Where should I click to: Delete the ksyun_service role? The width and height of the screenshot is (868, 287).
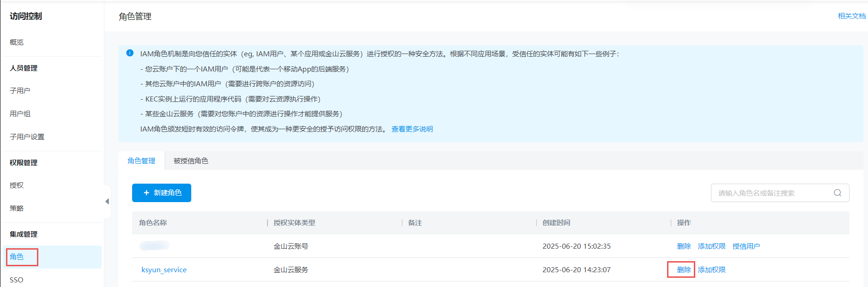(x=684, y=270)
